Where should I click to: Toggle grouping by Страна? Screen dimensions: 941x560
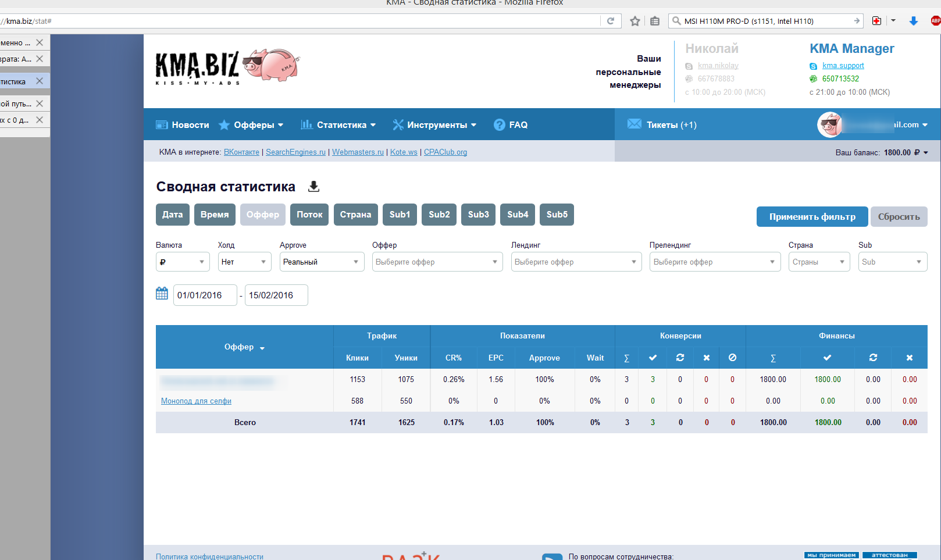(x=355, y=215)
